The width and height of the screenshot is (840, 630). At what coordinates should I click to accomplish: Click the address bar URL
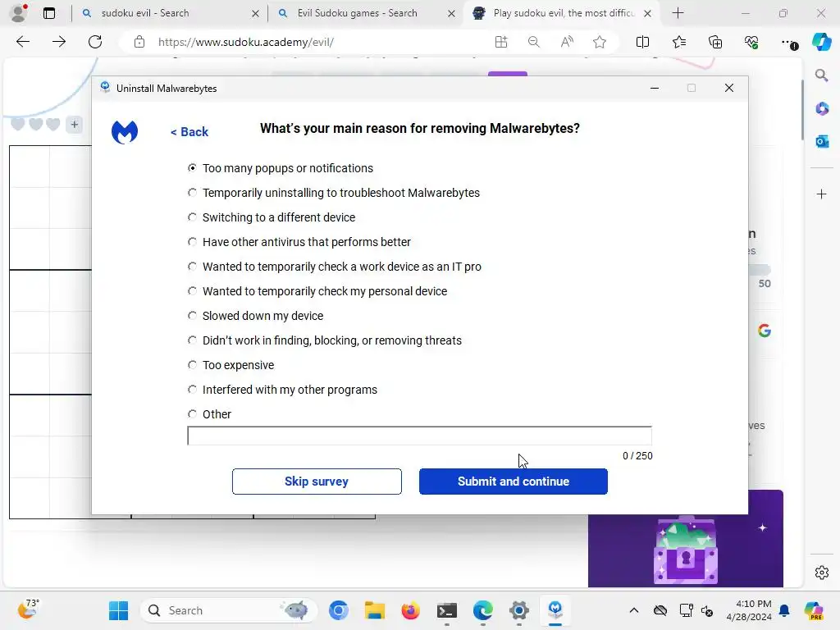click(246, 43)
